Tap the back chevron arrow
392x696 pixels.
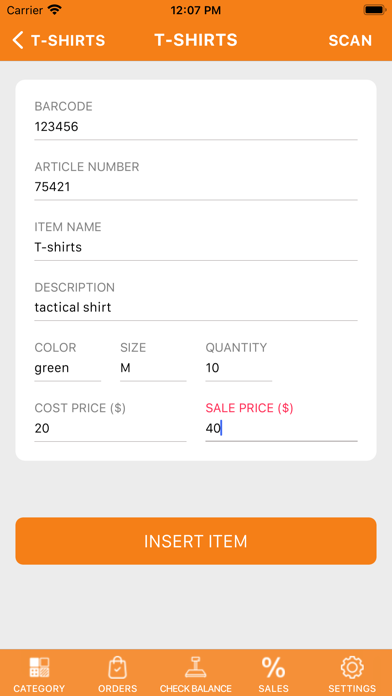tap(18, 40)
